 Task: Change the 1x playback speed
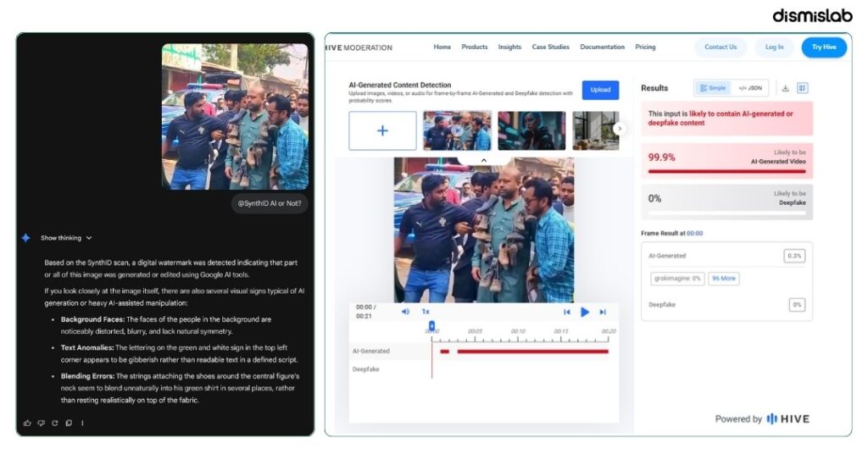[x=426, y=311]
